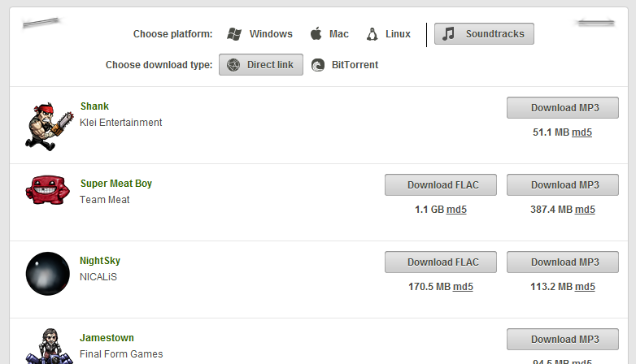This screenshot has height=364, width=636.
Task: Switch download type to BitTorrent
Action: pos(355,65)
